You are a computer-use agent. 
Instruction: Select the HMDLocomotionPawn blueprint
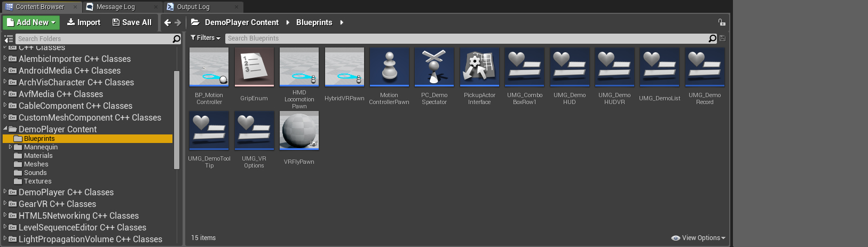pos(299,67)
